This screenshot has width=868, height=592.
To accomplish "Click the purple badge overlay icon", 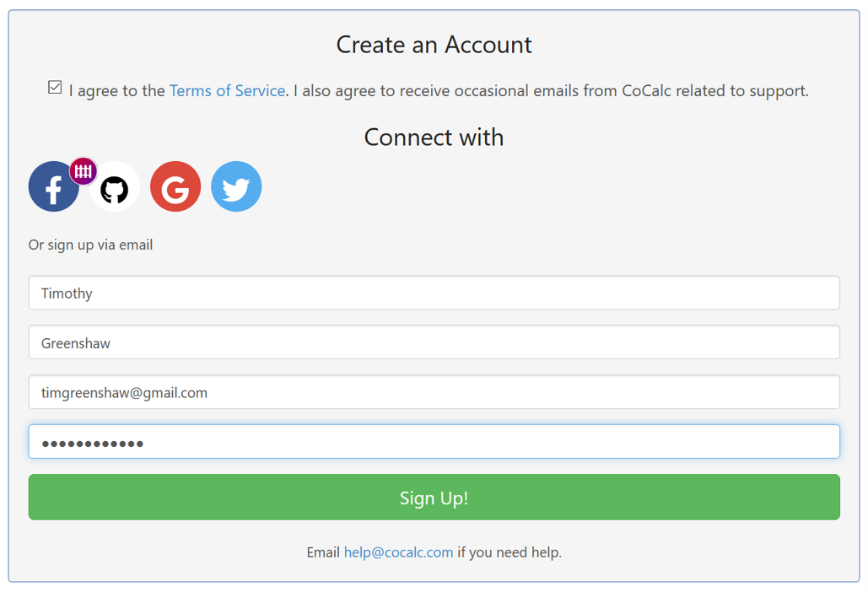I will pos(83,171).
